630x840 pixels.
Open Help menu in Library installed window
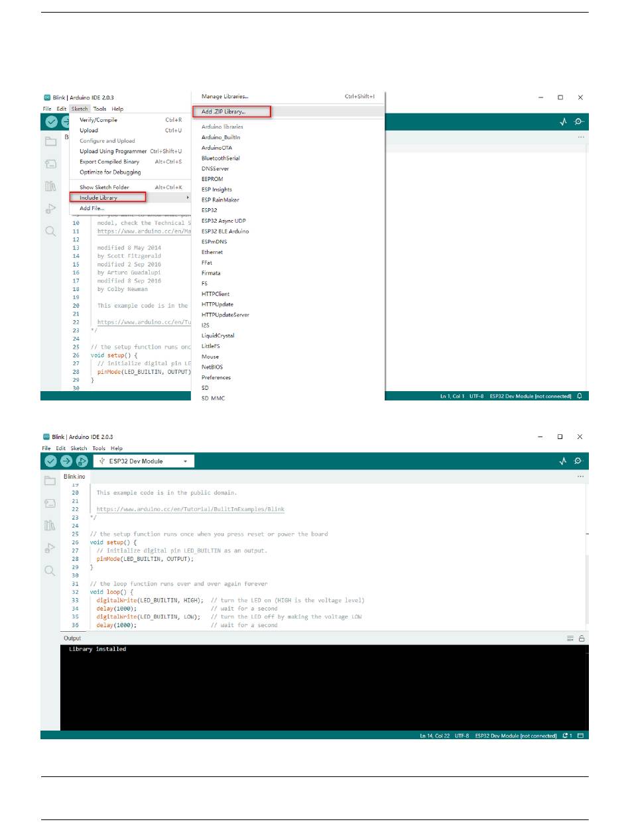[117, 448]
